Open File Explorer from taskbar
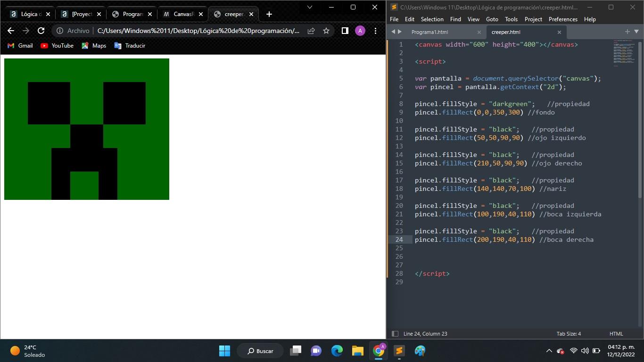 (x=357, y=351)
